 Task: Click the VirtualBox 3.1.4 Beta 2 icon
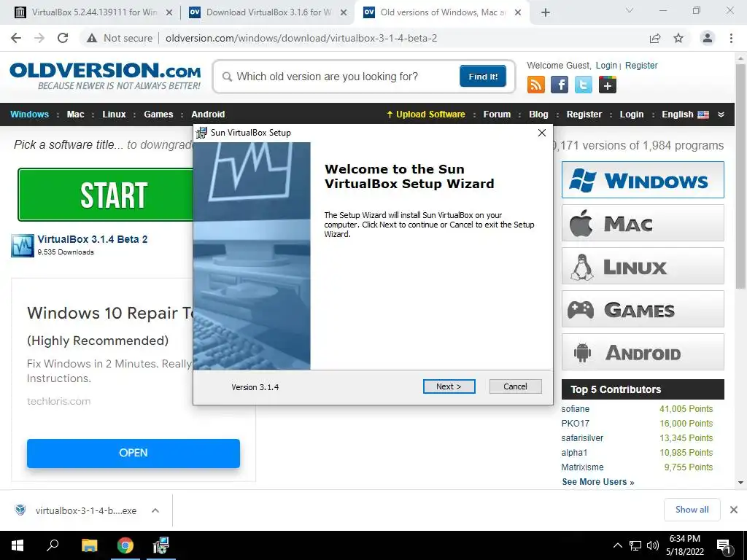[x=23, y=245]
